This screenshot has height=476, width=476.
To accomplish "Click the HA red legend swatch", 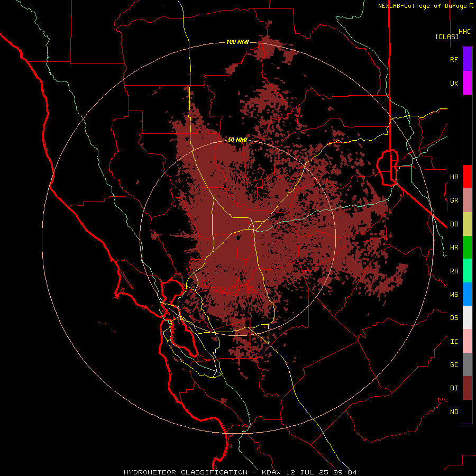I will 467,177.
